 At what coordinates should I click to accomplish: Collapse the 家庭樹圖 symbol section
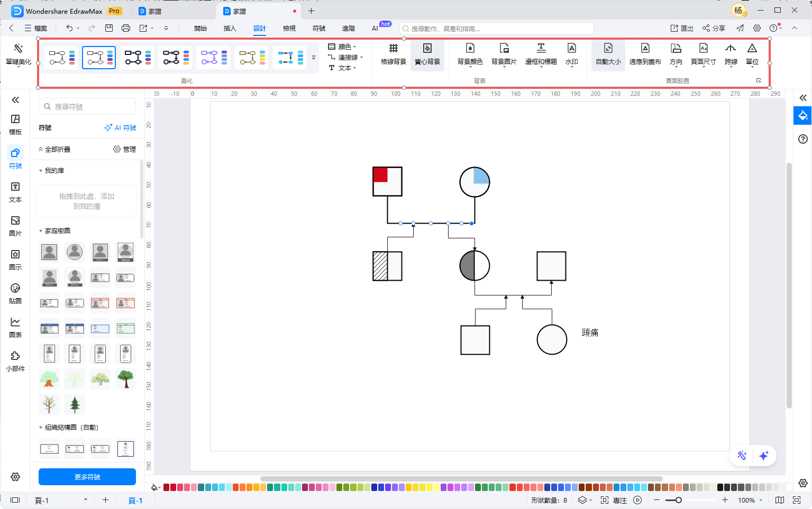[41, 231]
